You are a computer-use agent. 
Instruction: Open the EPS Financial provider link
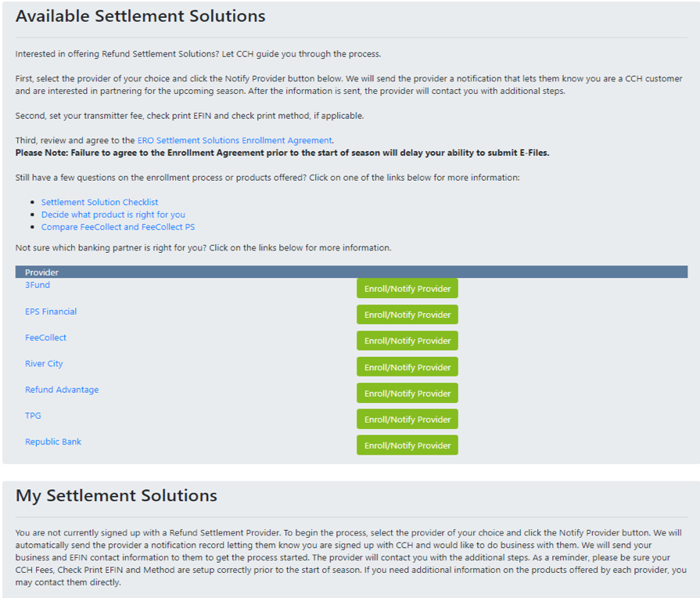click(x=50, y=311)
